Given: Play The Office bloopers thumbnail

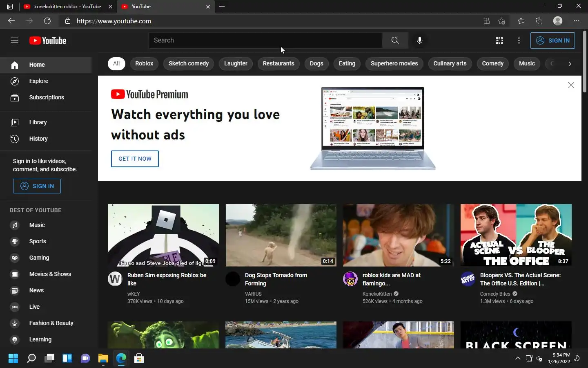Looking at the screenshot, I should tap(516, 236).
